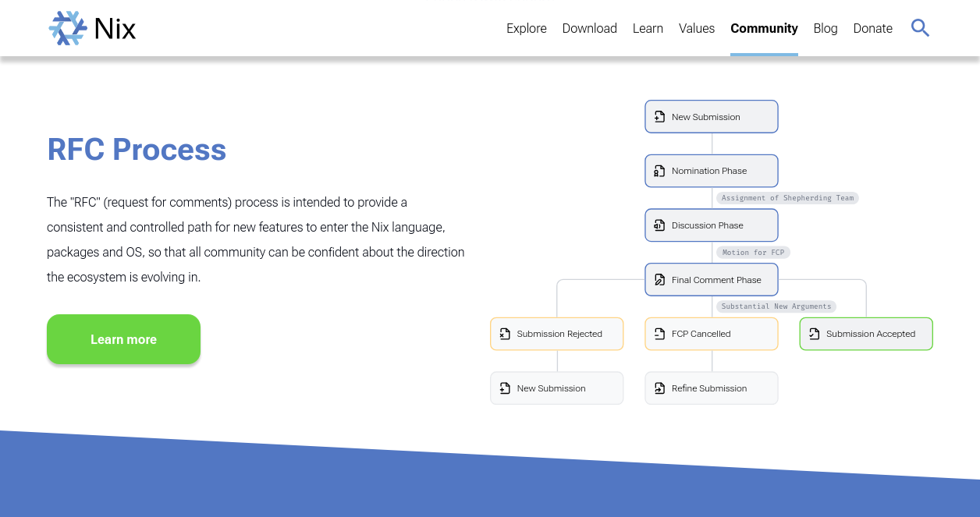Click the Submission Accepted document icon

click(x=814, y=334)
